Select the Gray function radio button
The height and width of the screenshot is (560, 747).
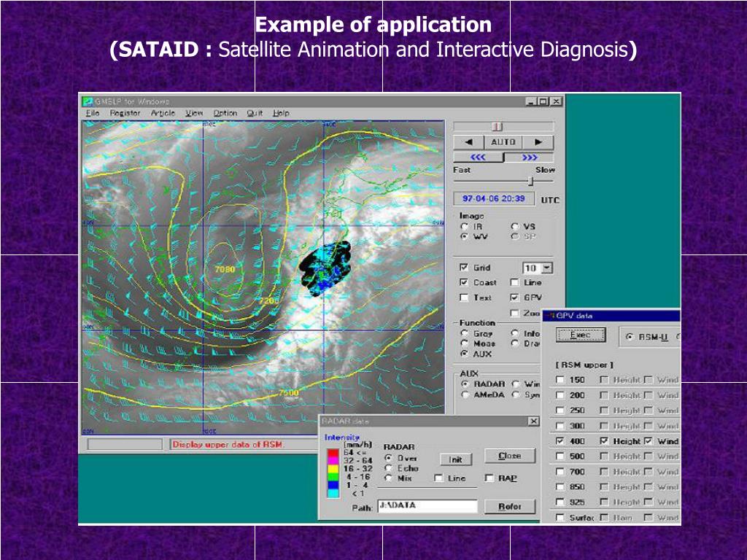[x=465, y=333]
